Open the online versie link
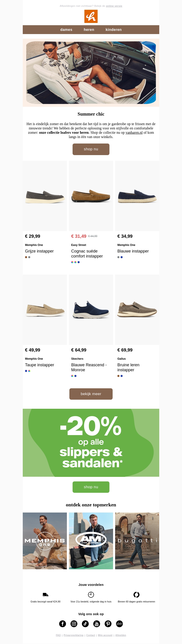The height and width of the screenshot is (644, 182). pos(114,6)
